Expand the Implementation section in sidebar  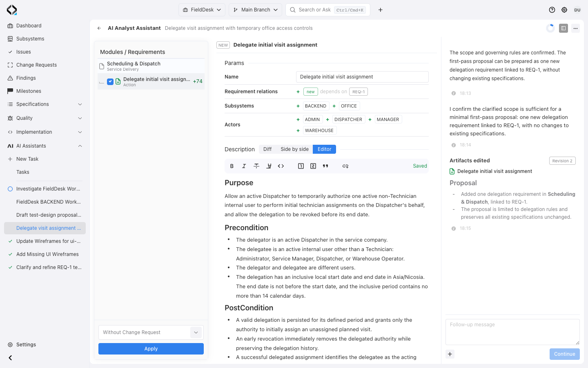45,132
